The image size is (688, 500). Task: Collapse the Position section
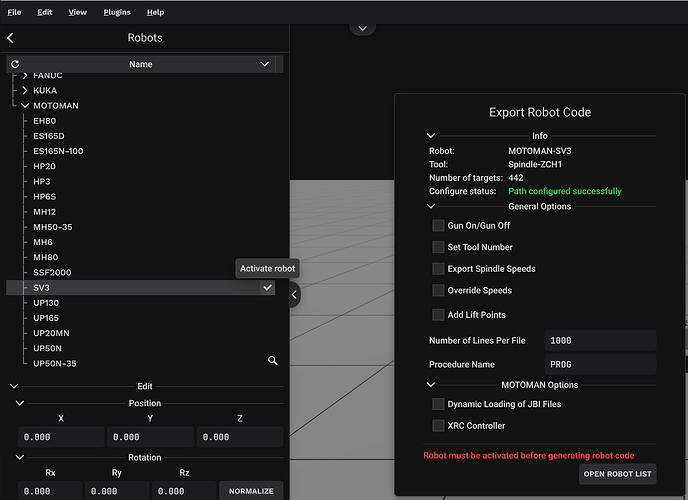click(20, 403)
